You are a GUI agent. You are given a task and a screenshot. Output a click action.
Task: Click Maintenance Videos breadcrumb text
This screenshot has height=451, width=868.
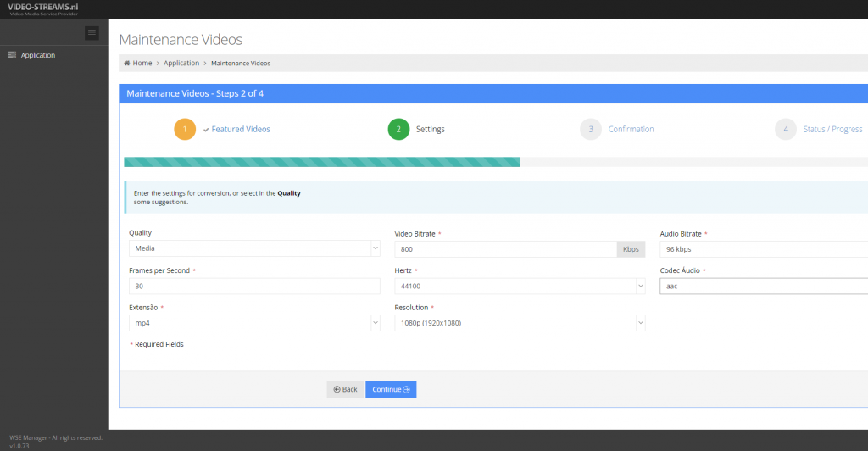(x=241, y=63)
